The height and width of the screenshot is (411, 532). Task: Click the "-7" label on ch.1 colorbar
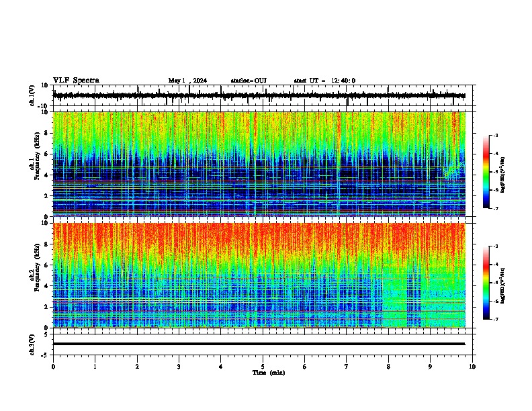495,208
